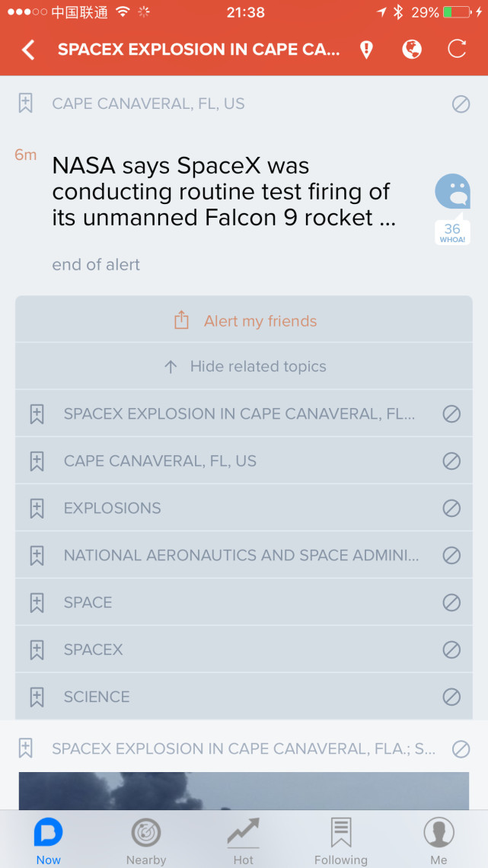The image size is (488, 868).
Task: Bookmark the SPACEX topic
Action: (37, 649)
